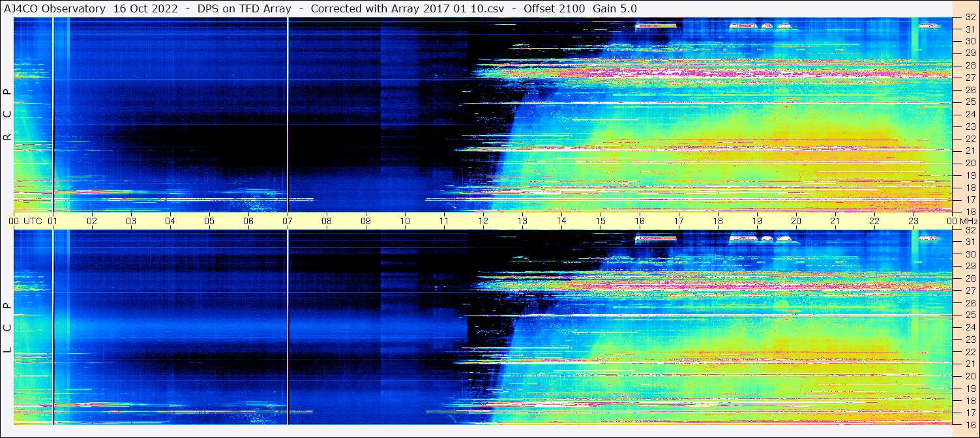Click the 09 hour tick label

[366, 221]
